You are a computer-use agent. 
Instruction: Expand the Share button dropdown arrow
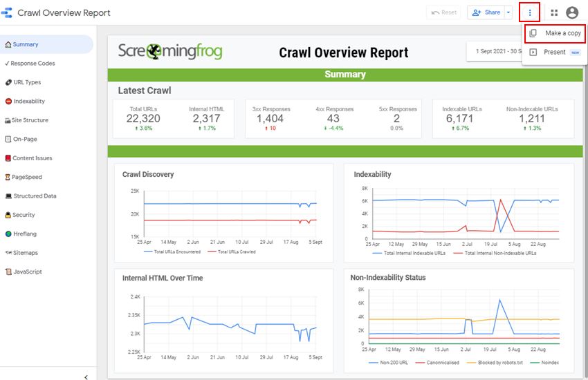click(508, 12)
